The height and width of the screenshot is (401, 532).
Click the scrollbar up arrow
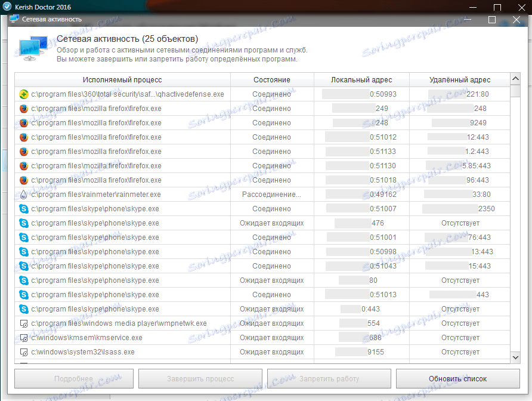pyautogui.click(x=515, y=79)
